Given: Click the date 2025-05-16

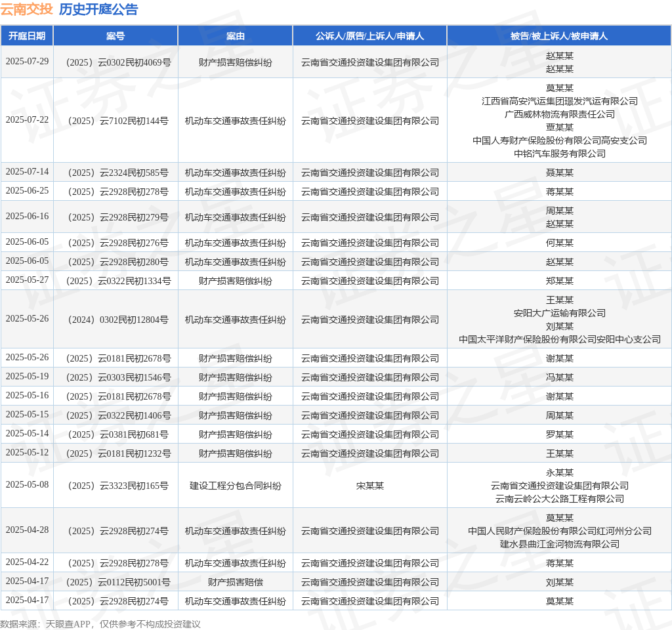Looking at the screenshot, I should coord(27,395).
